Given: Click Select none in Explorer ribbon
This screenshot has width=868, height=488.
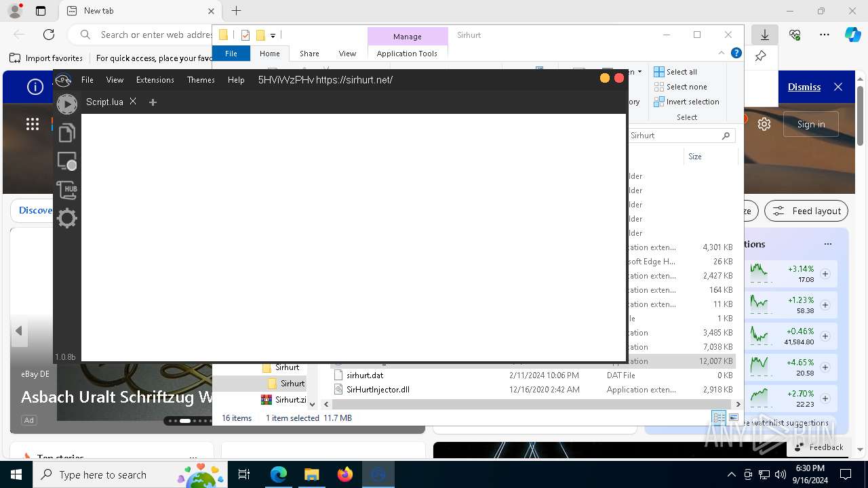Looking at the screenshot, I should tap(680, 87).
